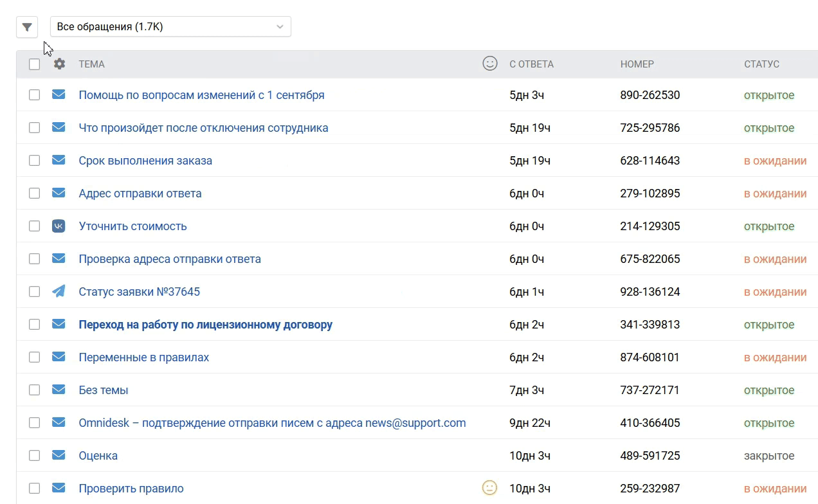
Task: Open Помощь по вопросам изменений с 1 сентября
Action: (201, 95)
